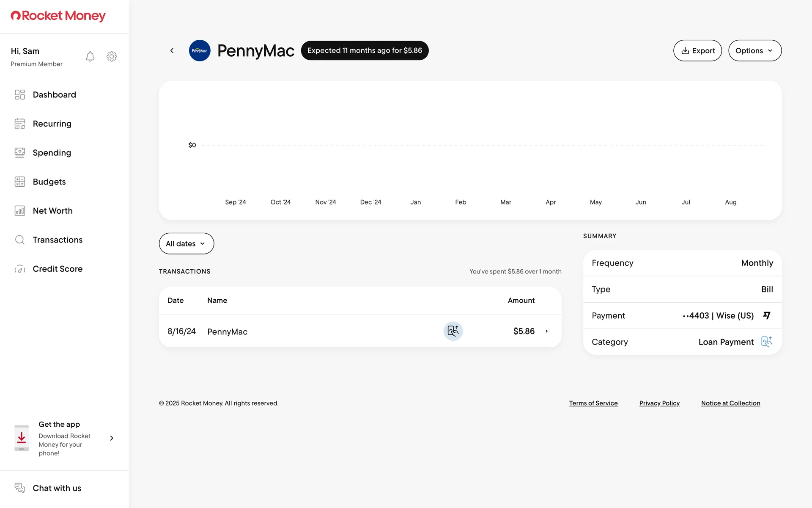Open Terms of Service link
The width and height of the screenshot is (812, 508).
point(593,403)
